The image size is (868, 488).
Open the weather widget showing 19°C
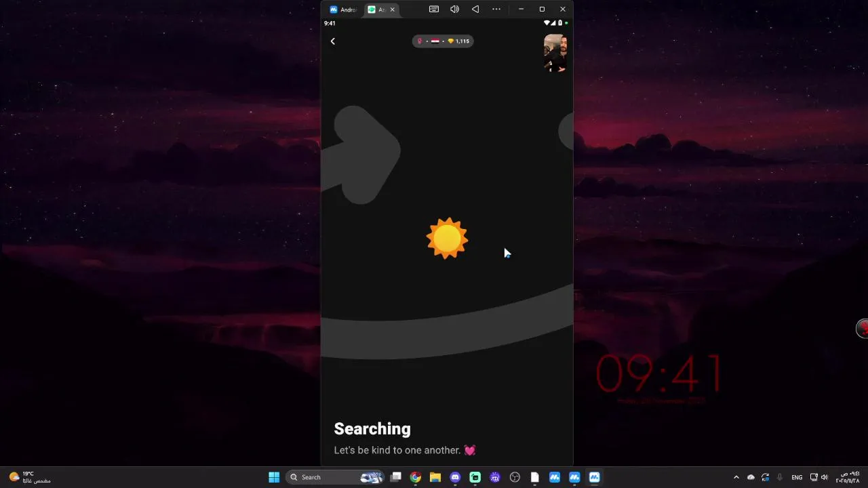tap(31, 477)
